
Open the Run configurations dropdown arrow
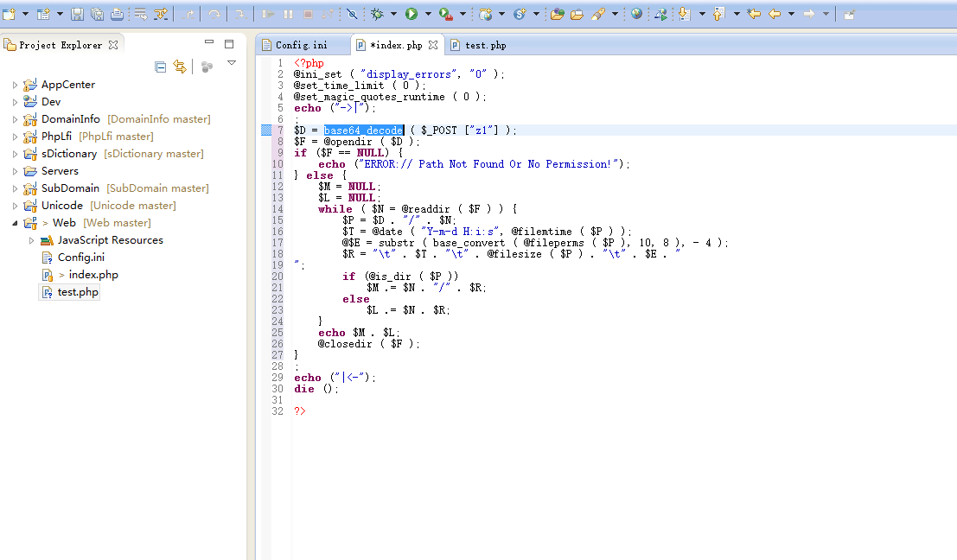click(x=428, y=14)
